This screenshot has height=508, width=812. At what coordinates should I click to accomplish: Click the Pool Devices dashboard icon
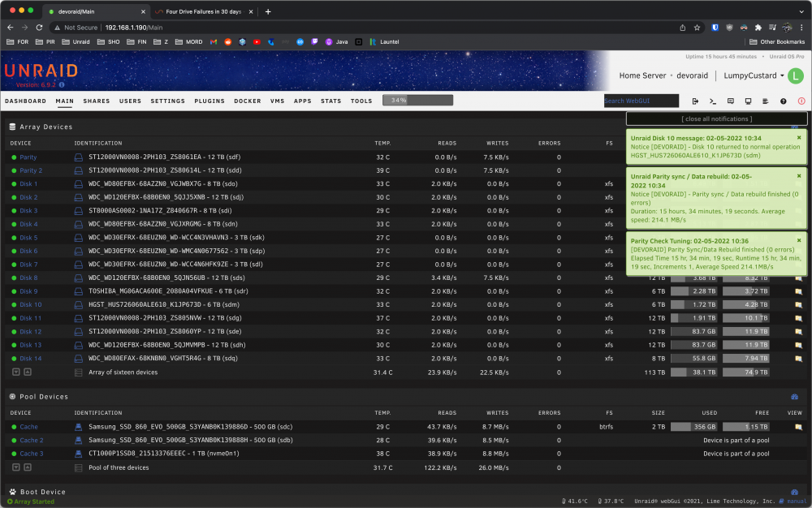coord(794,397)
